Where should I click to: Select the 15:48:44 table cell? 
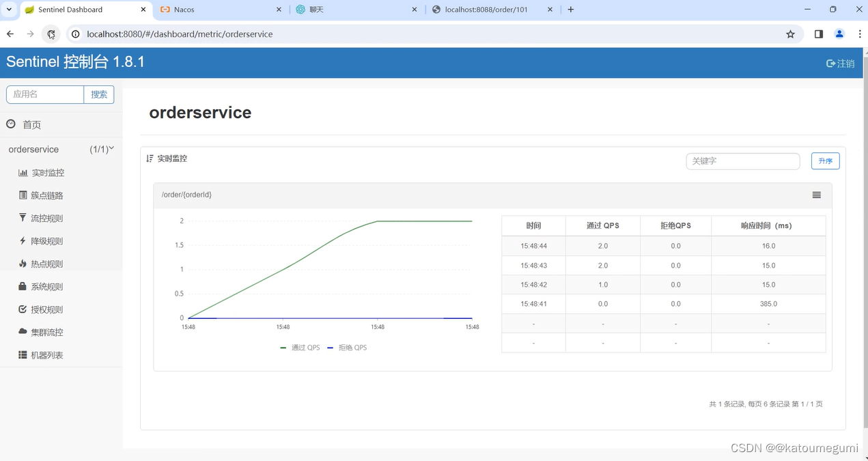(x=533, y=246)
